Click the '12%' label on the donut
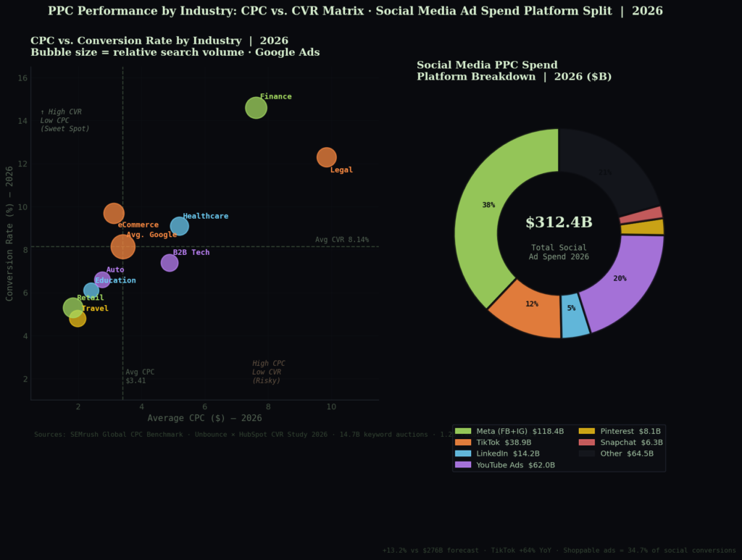 pos(532,304)
